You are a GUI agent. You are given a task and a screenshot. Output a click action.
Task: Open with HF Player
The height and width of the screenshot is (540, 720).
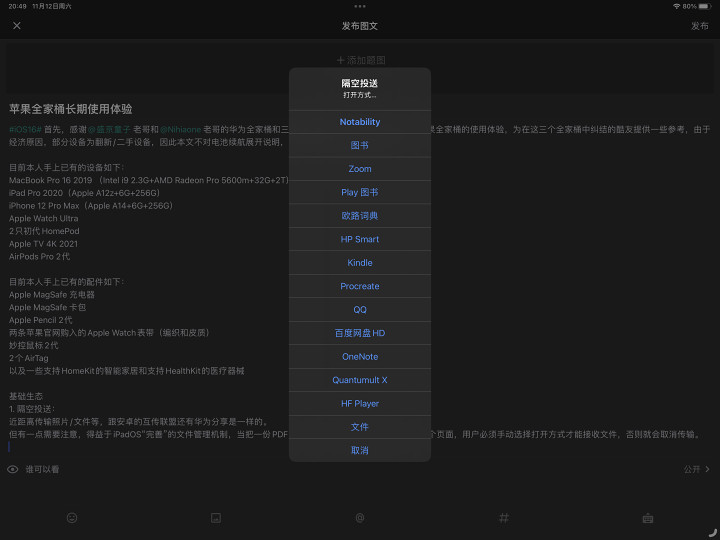(360, 403)
